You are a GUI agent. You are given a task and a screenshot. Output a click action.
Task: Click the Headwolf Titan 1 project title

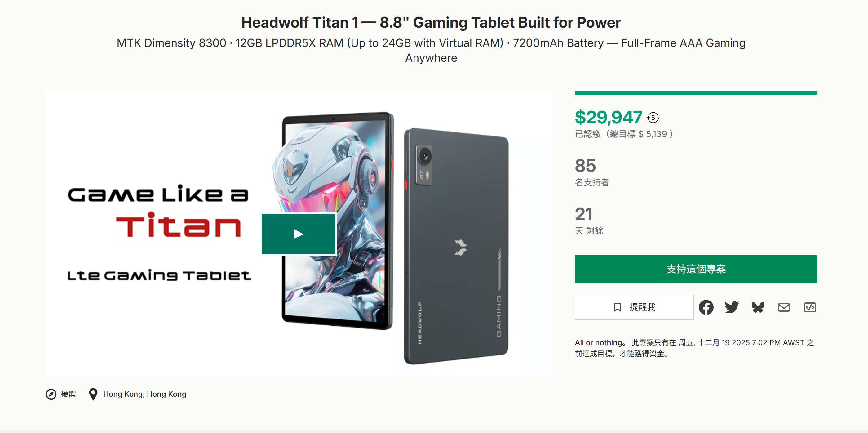(x=431, y=23)
